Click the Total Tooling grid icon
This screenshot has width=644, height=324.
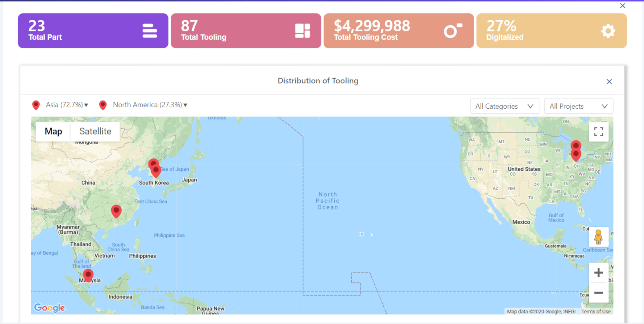[302, 31]
